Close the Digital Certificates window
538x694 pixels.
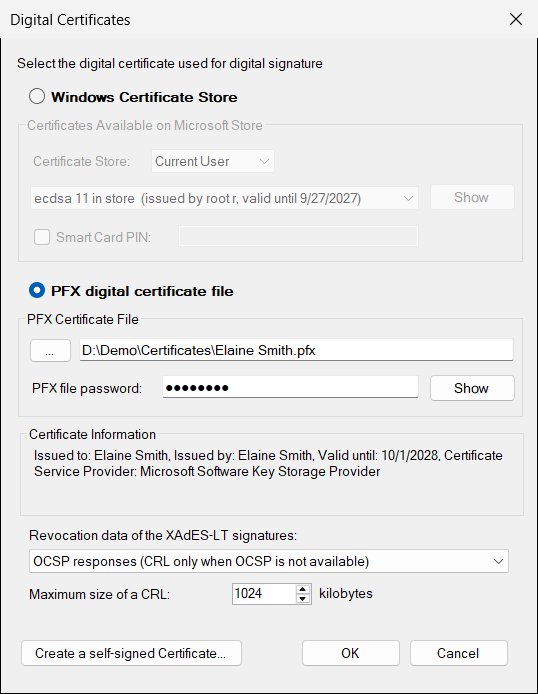coord(516,19)
